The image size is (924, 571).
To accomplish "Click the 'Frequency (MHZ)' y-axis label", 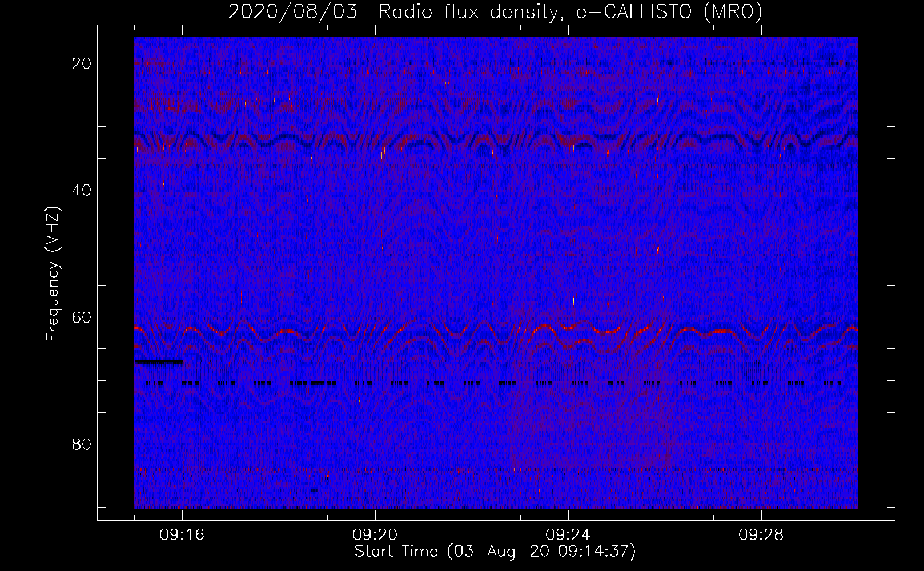I will click(x=53, y=274).
